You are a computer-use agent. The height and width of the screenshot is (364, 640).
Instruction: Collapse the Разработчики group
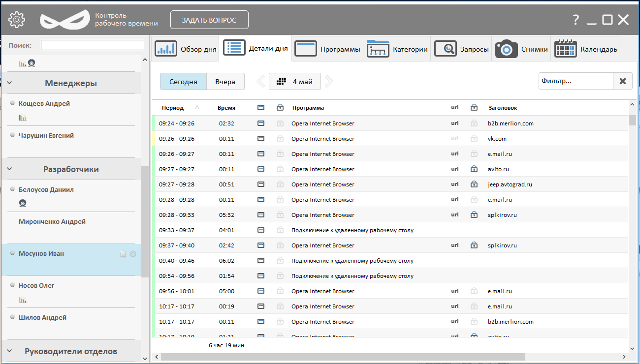click(9, 169)
